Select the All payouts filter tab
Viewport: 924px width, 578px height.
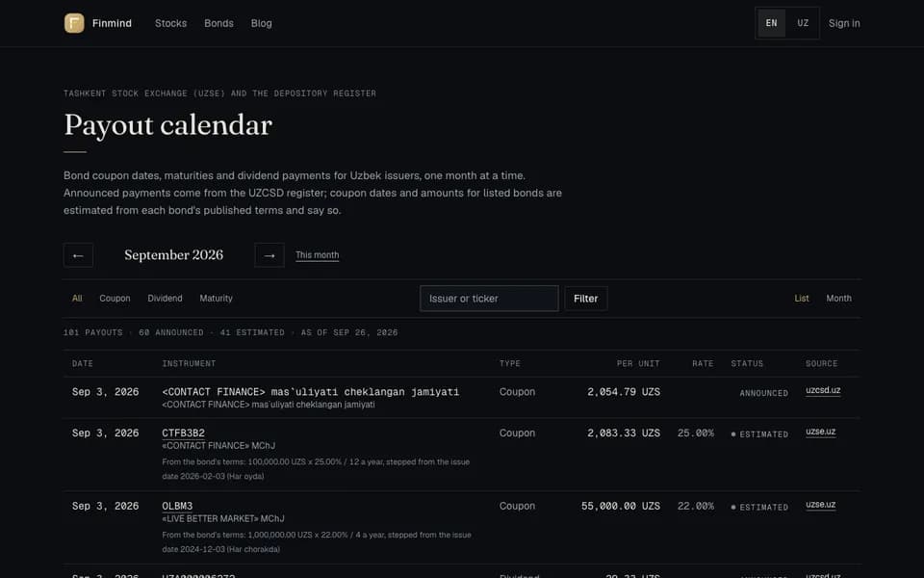pos(77,299)
